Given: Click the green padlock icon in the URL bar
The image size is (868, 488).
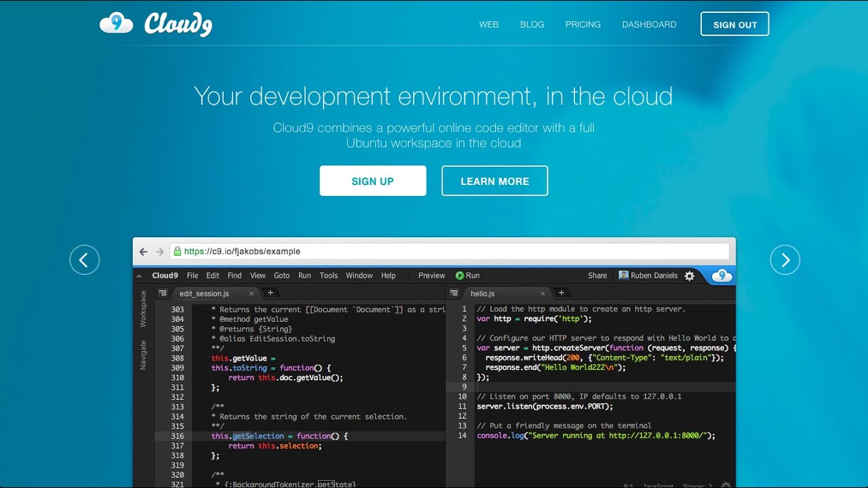Looking at the screenshot, I should [178, 251].
